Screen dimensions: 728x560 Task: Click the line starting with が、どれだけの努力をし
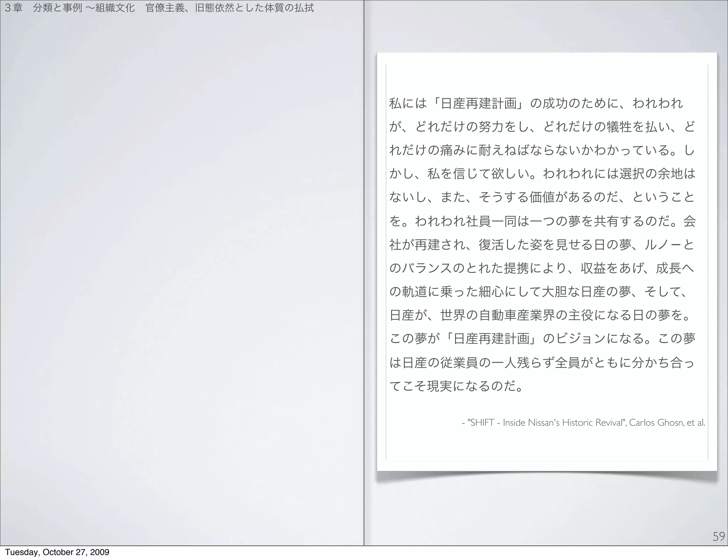(542, 127)
